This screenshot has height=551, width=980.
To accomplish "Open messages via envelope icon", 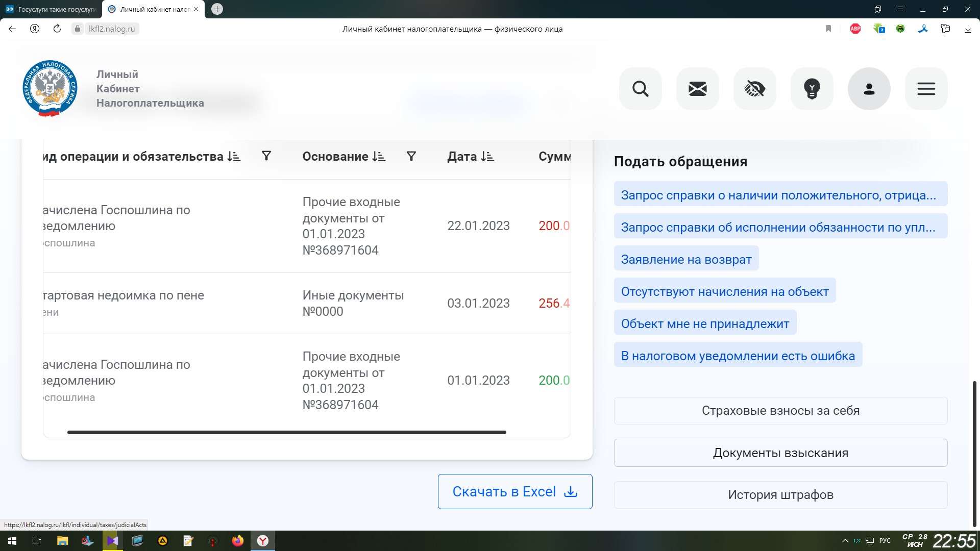I will coord(697,89).
